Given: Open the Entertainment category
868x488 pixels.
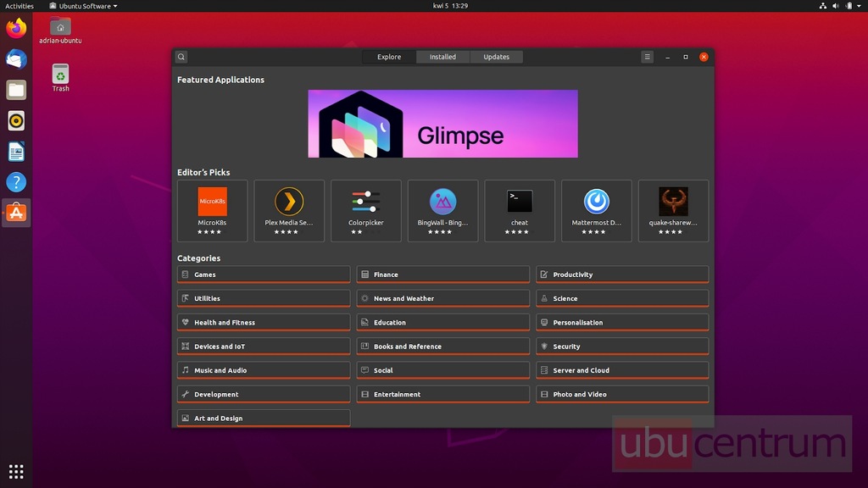Looking at the screenshot, I should tap(442, 394).
